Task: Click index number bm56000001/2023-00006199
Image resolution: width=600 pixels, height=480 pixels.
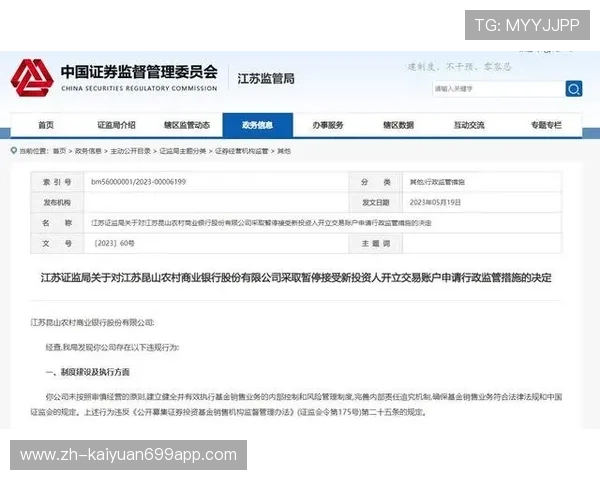Action: pos(139,182)
